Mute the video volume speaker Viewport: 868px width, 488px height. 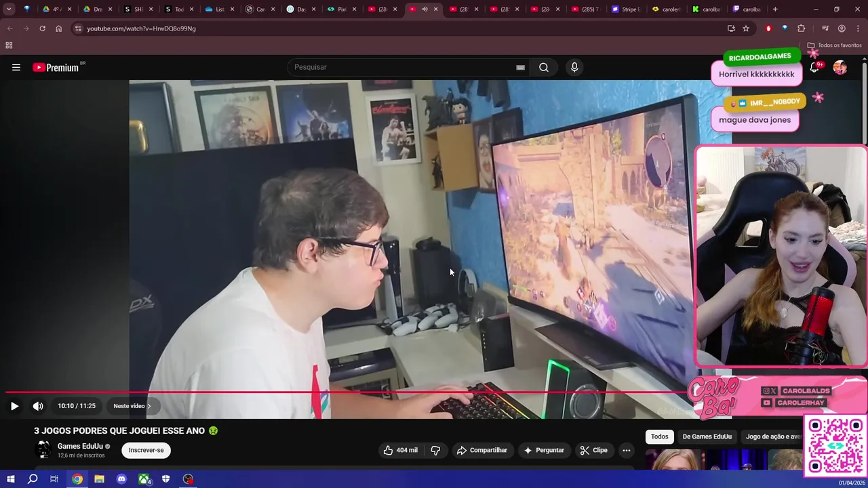[x=38, y=406]
